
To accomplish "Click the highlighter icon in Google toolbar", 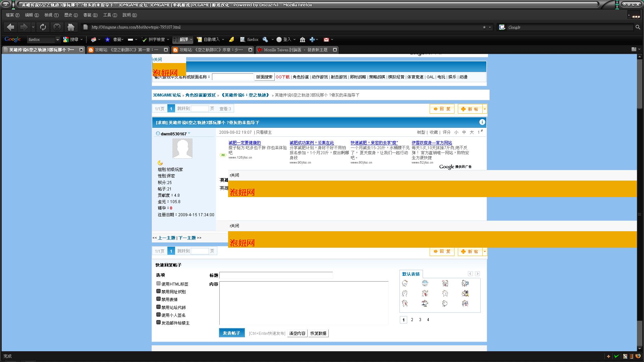I will [231, 40].
